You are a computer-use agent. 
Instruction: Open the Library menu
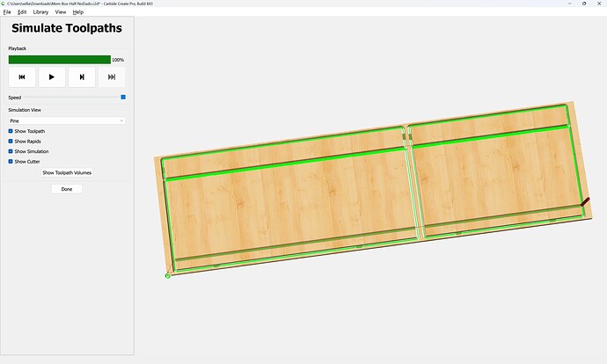[x=40, y=12]
